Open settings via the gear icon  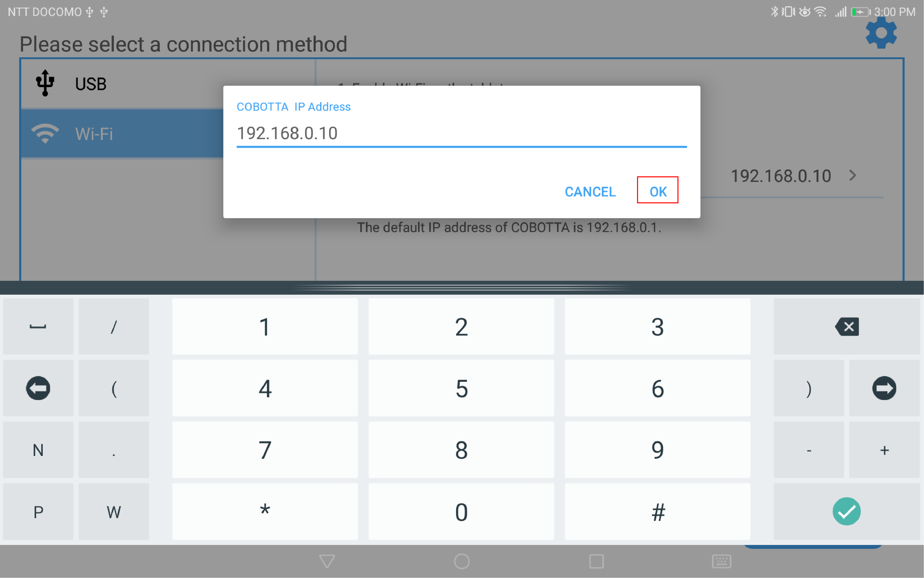[881, 34]
